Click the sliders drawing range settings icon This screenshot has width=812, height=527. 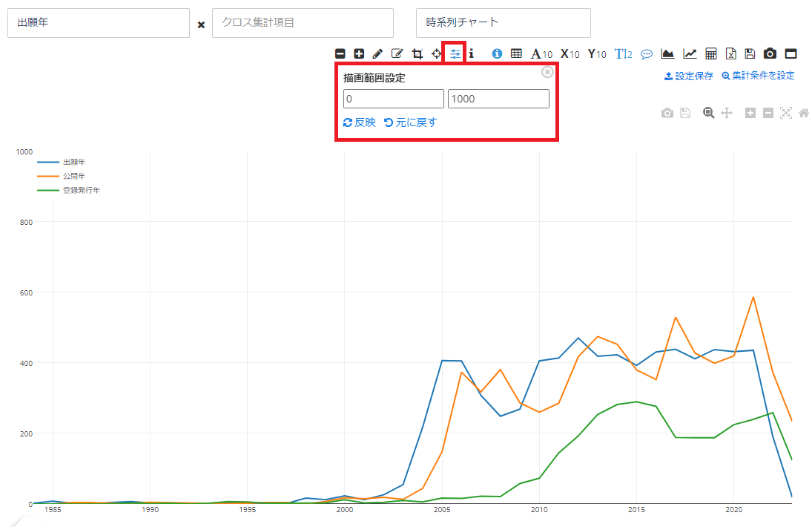click(x=455, y=53)
